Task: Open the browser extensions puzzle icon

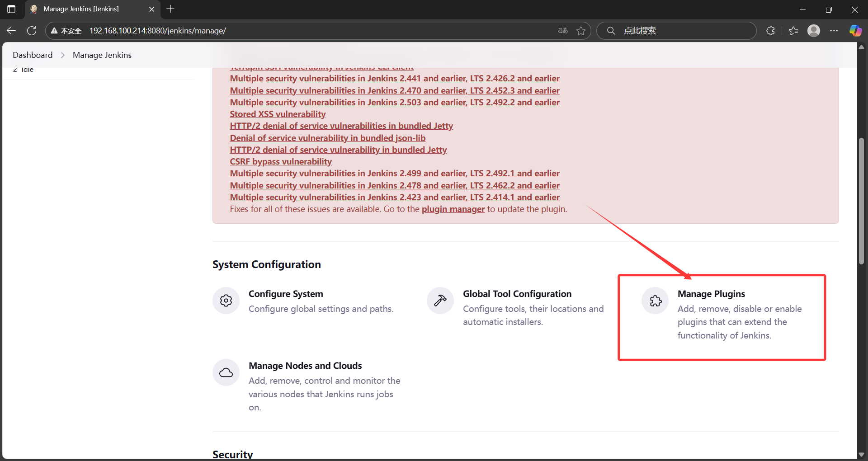Action: tap(771, 31)
